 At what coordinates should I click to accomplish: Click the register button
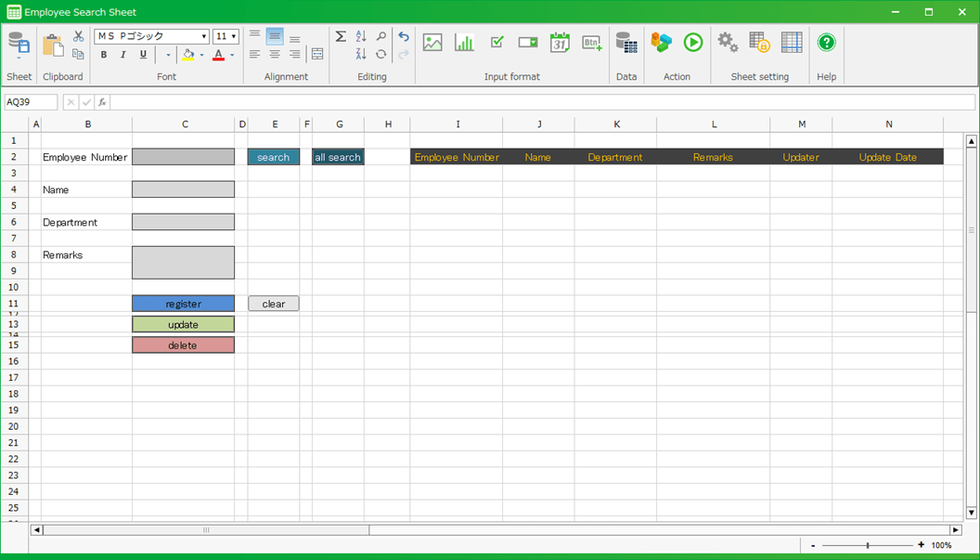tap(183, 304)
